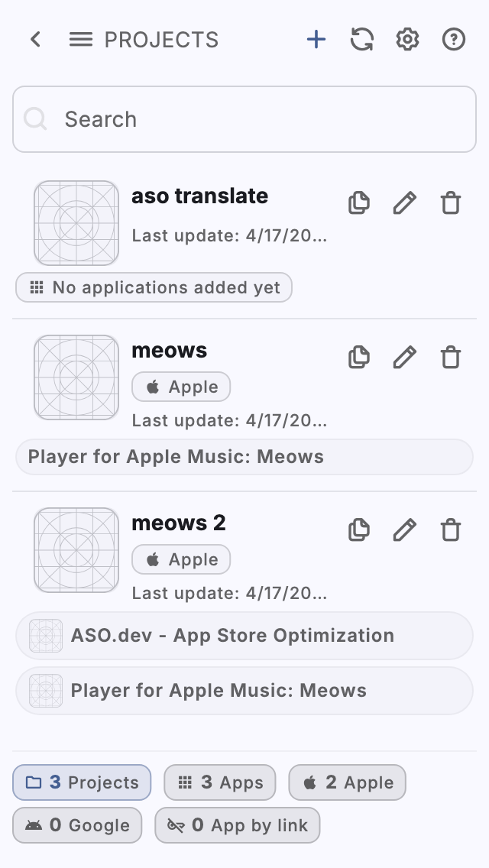Open the help question mark icon
The width and height of the screenshot is (489, 868).
tap(454, 39)
